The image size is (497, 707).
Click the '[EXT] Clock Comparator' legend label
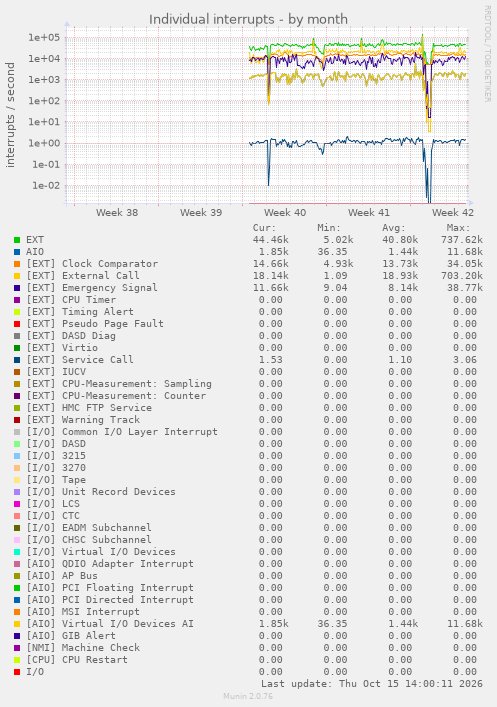click(x=92, y=264)
